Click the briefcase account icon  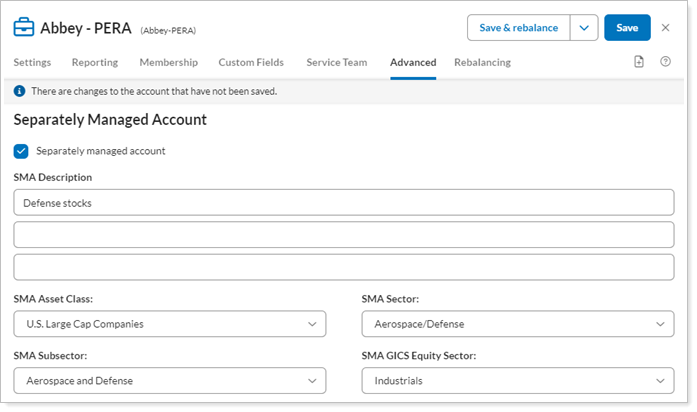point(24,28)
